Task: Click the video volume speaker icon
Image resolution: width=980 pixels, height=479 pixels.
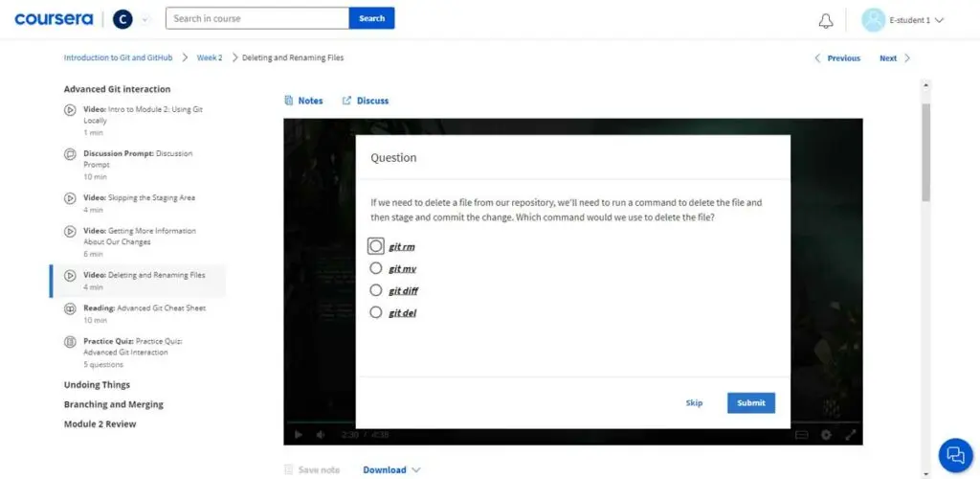Action: tap(320, 435)
